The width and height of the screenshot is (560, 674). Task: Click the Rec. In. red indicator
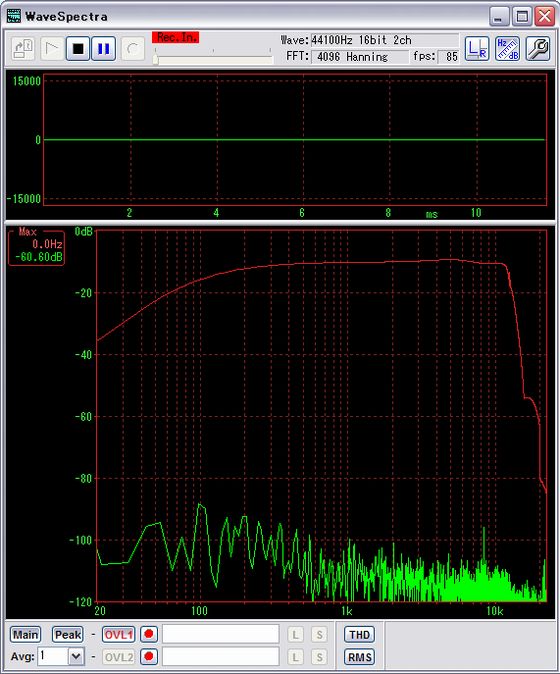176,37
